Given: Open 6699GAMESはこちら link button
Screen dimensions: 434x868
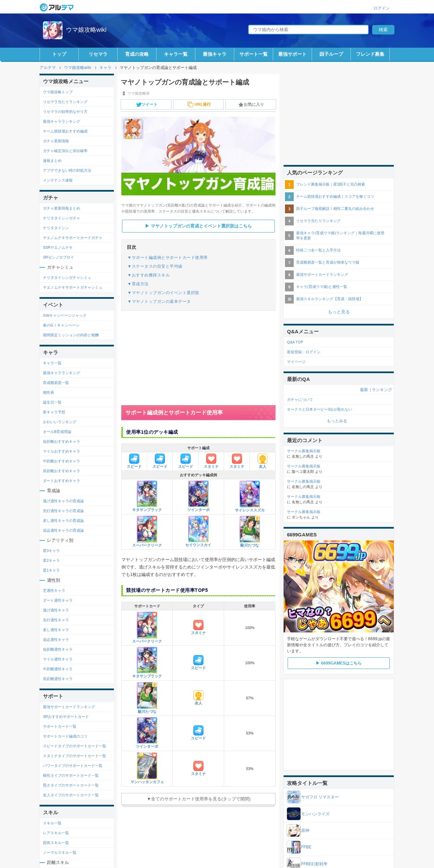Looking at the screenshot, I should pyautogui.click(x=339, y=663).
